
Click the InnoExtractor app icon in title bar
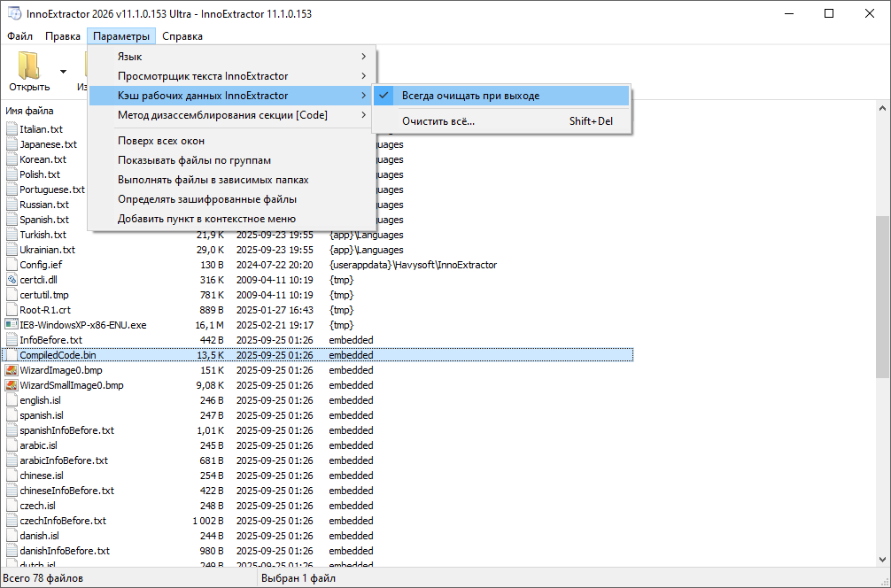[x=14, y=14]
